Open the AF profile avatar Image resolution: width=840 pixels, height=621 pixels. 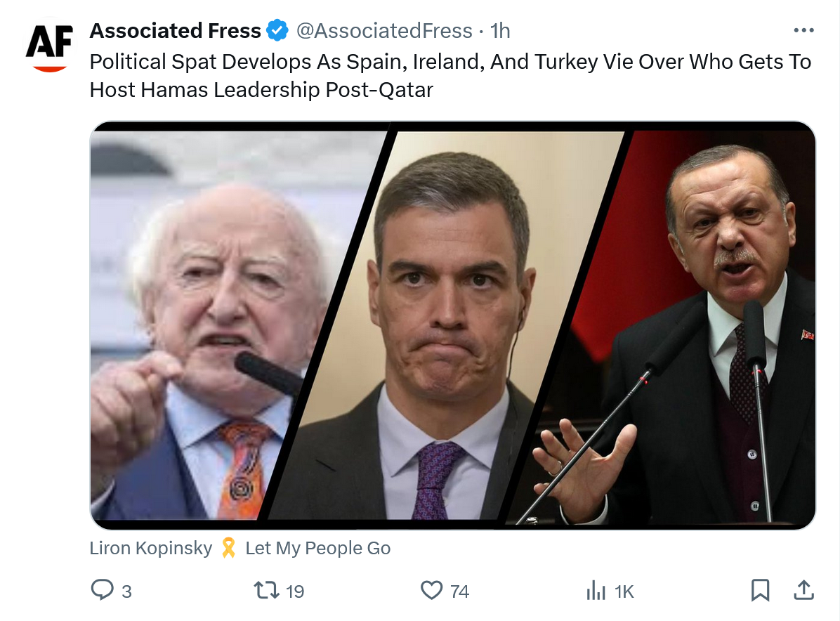(x=48, y=46)
